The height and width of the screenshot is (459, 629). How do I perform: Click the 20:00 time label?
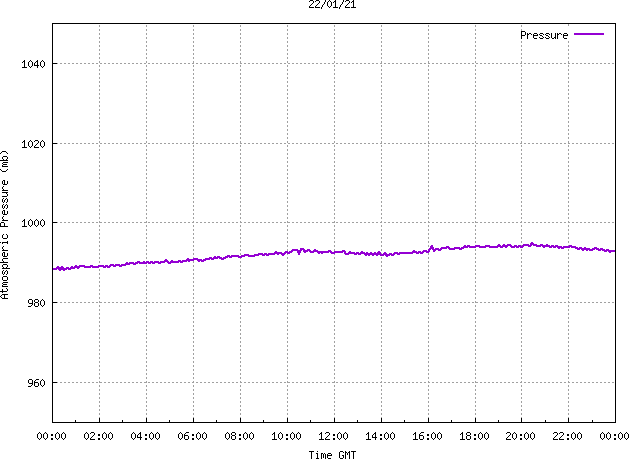(x=520, y=436)
